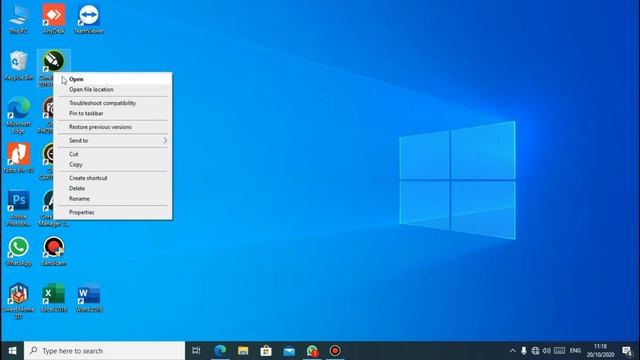Viewport: 640px width, 360px height.
Task: Choose Open in the context menu
Action: (113, 79)
